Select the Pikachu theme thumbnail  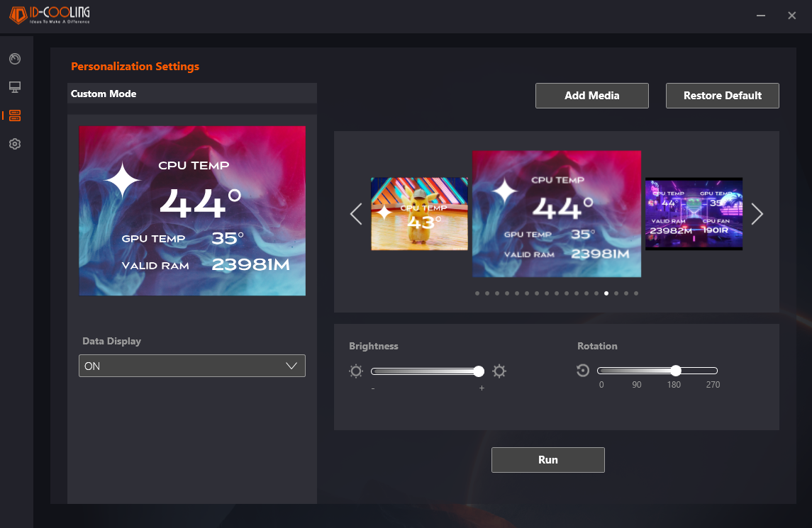pos(419,213)
